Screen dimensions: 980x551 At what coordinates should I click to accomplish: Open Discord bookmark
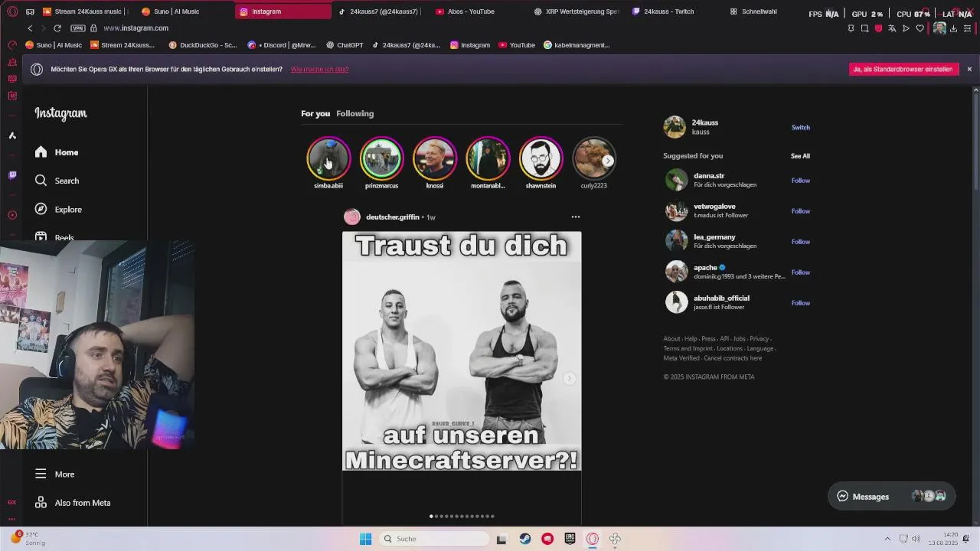coord(282,45)
